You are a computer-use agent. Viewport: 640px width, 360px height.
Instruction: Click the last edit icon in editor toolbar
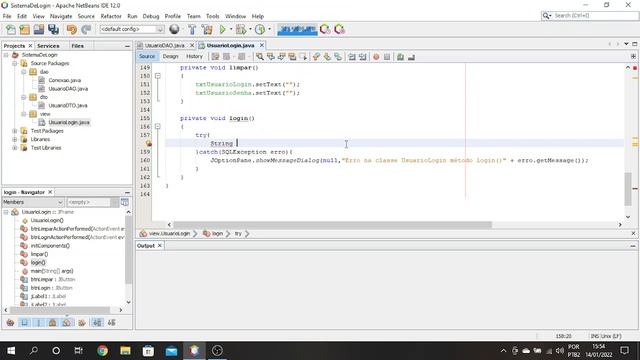[216, 57]
